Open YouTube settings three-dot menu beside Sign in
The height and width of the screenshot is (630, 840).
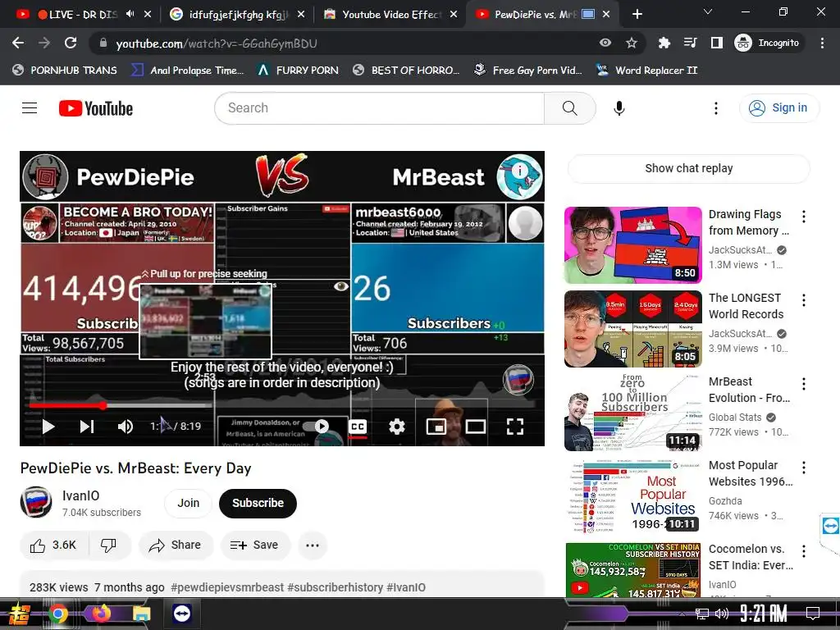pos(715,108)
